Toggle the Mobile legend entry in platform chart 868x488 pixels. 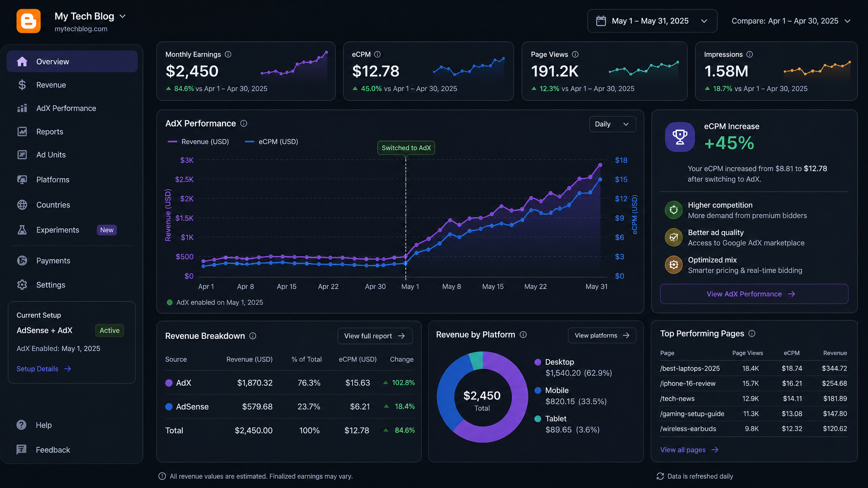click(571, 396)
